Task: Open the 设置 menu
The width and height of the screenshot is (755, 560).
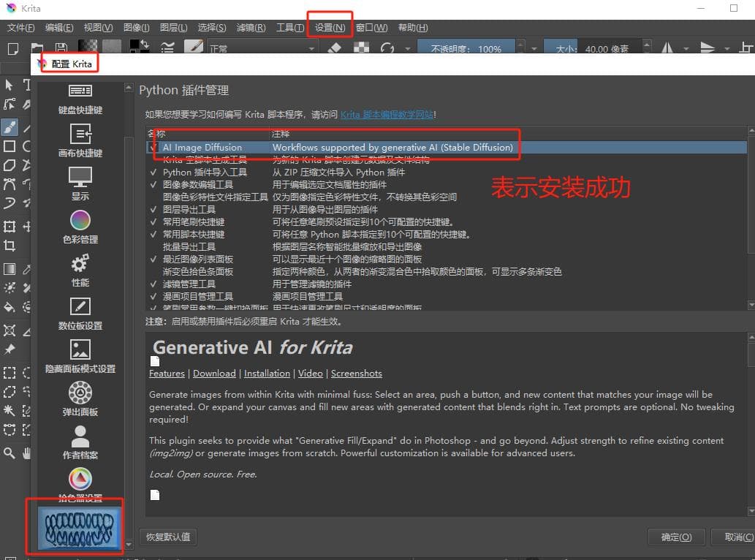Action: pos(330,28)
